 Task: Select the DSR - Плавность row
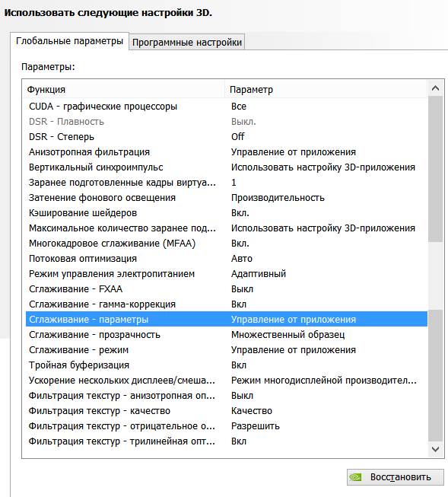coord(227,122)
